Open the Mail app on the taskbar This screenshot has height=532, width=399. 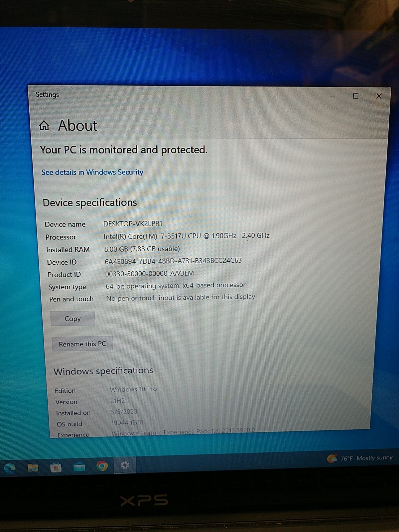click(79, 467)
